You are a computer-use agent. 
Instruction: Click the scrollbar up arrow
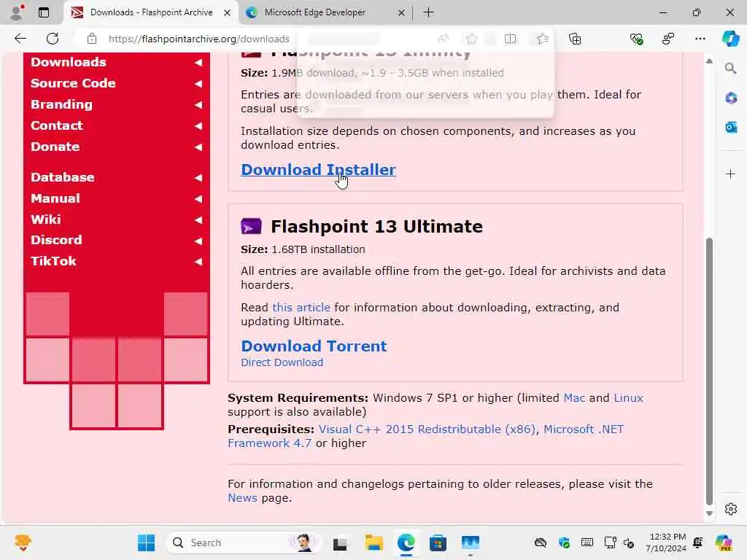(709, 61)
